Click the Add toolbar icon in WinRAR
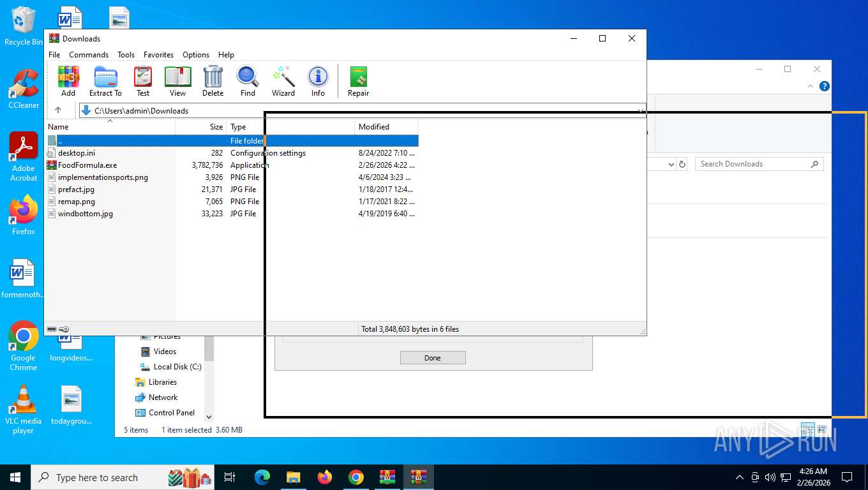This screenshot has height=490, width=868. pyautogui.click(x=68, y=81)
